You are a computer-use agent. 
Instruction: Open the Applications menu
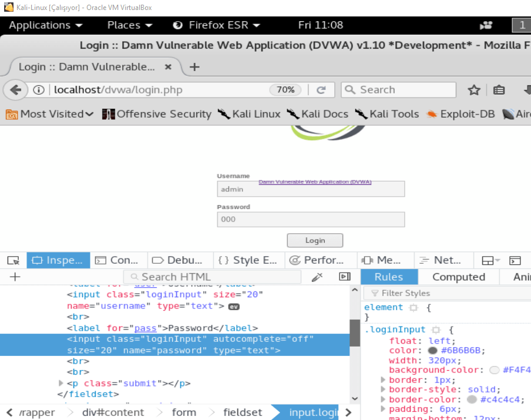point(46,25)
